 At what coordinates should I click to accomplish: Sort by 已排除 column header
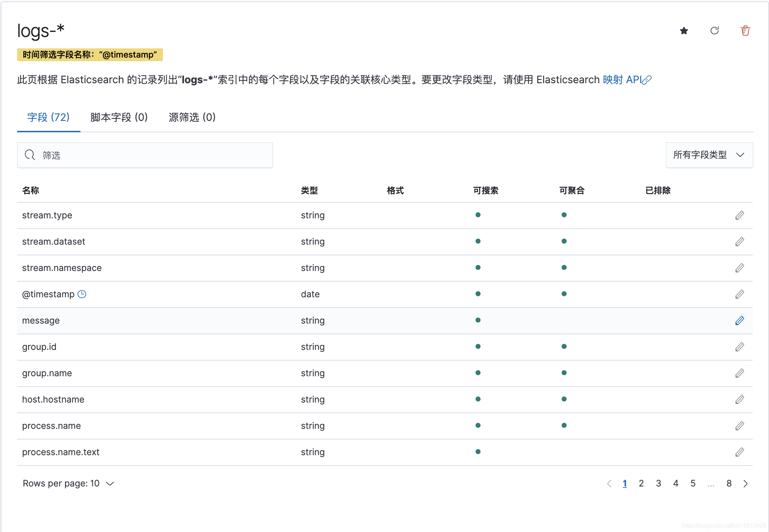(658, 191)
